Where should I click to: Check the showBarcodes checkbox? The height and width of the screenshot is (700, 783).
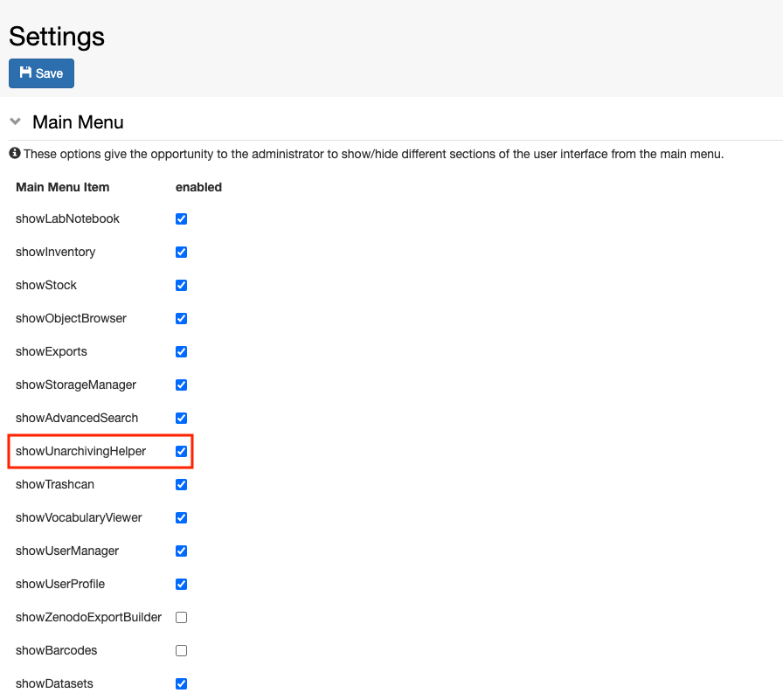[181, 650]
